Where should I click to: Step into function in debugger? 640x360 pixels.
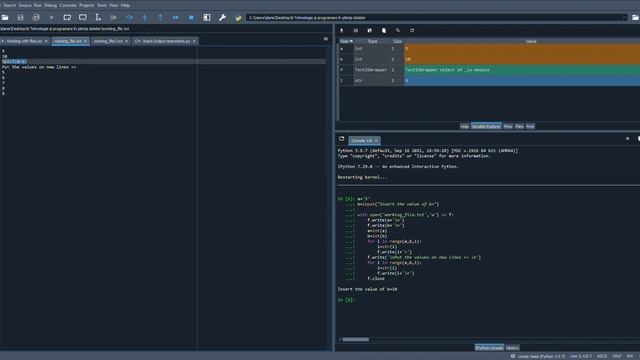point(145,18)
